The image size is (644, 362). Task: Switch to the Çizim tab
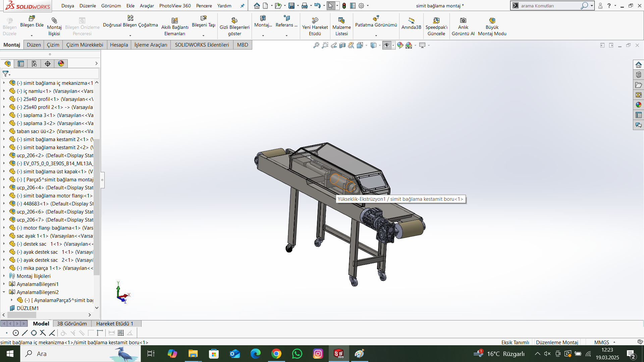pyautogui.click(x=53, y=45)
